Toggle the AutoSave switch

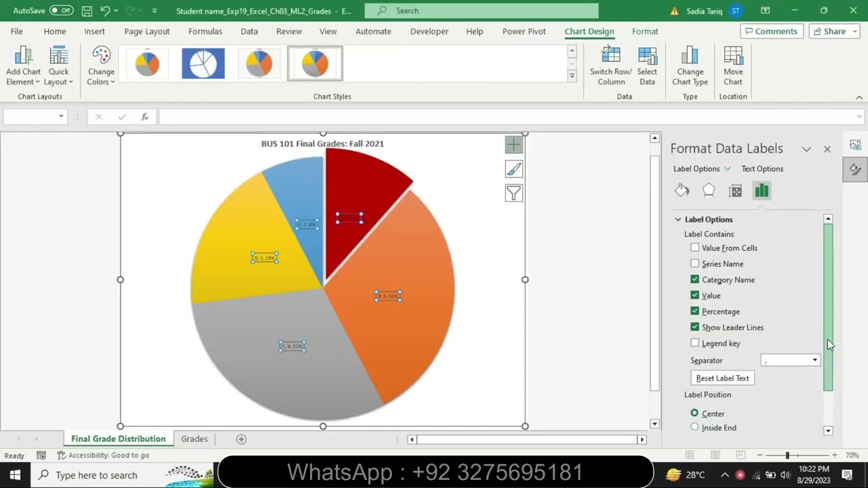pos(61,11)
